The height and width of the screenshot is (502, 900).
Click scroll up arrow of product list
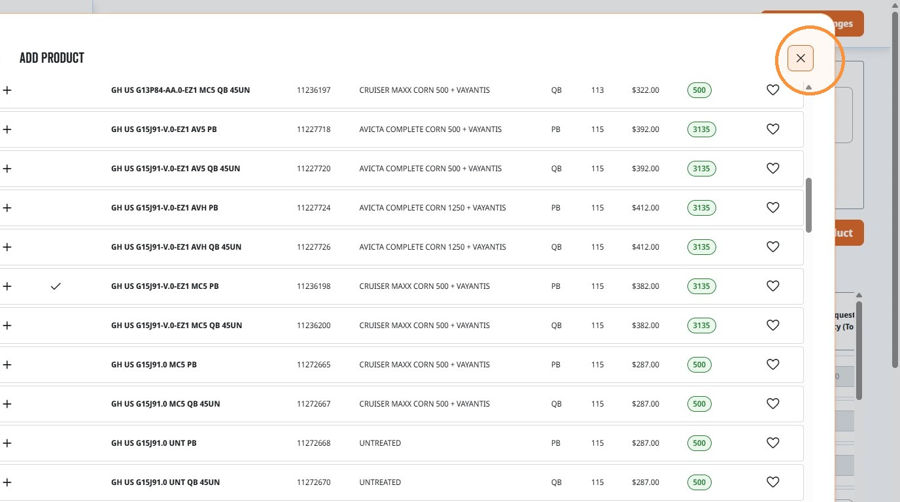(809, 88)
